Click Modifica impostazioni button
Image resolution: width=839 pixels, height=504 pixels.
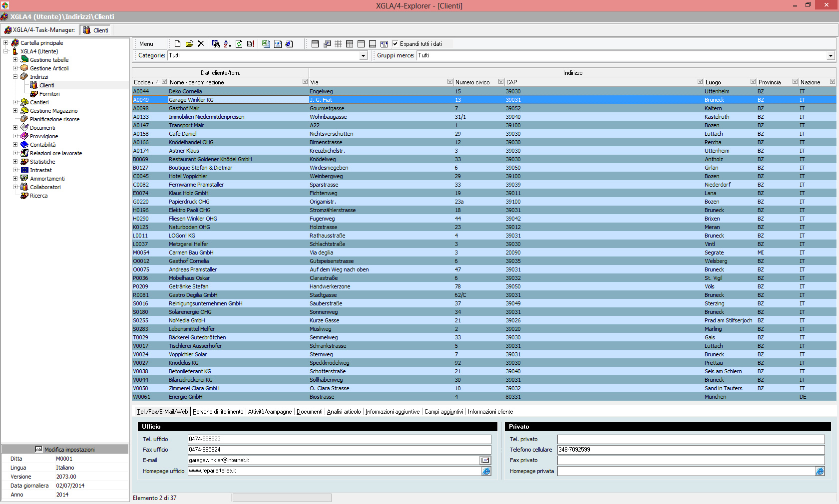click(65, 449)
